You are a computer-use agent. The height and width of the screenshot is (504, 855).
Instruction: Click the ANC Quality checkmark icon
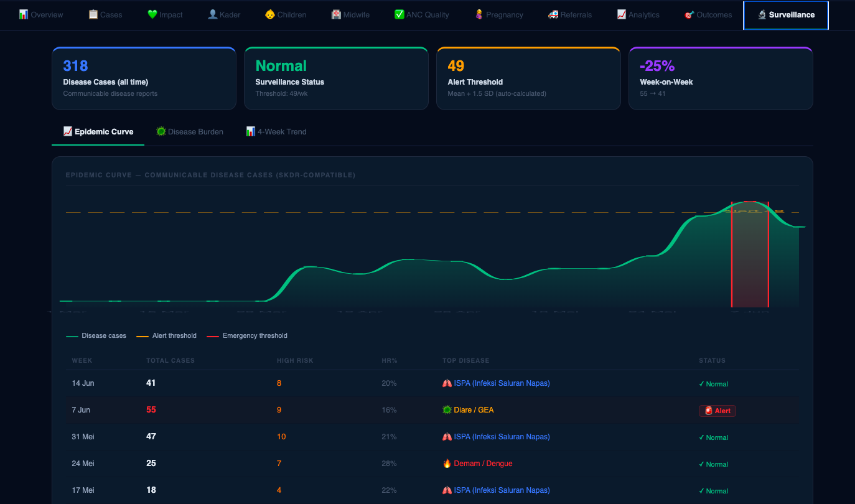click(x=399, y=14)
